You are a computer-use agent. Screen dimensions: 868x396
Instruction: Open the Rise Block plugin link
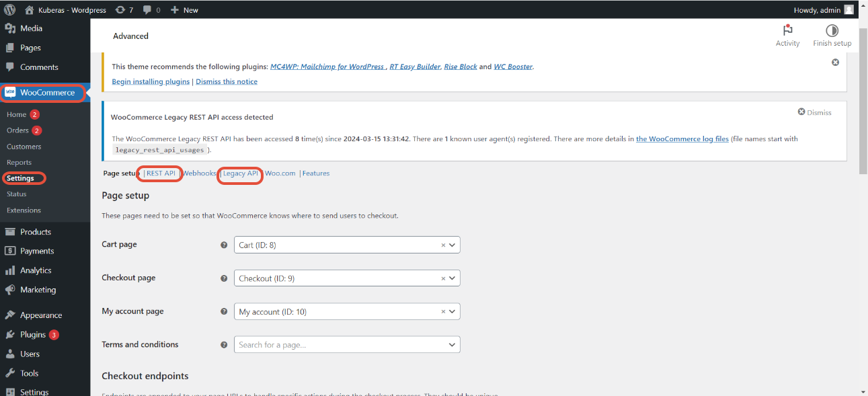[x=461, y=67]
